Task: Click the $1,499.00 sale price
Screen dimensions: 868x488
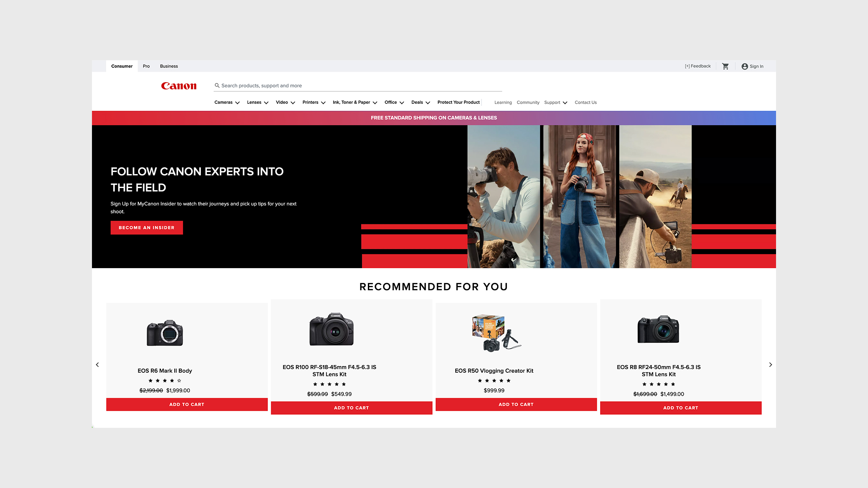Action: coord(672,394)
